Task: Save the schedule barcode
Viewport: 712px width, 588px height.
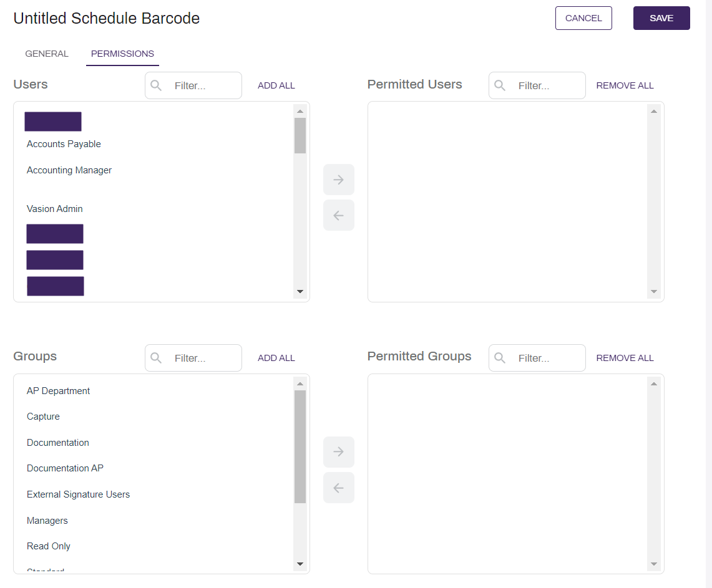Action: pos(661,18)
